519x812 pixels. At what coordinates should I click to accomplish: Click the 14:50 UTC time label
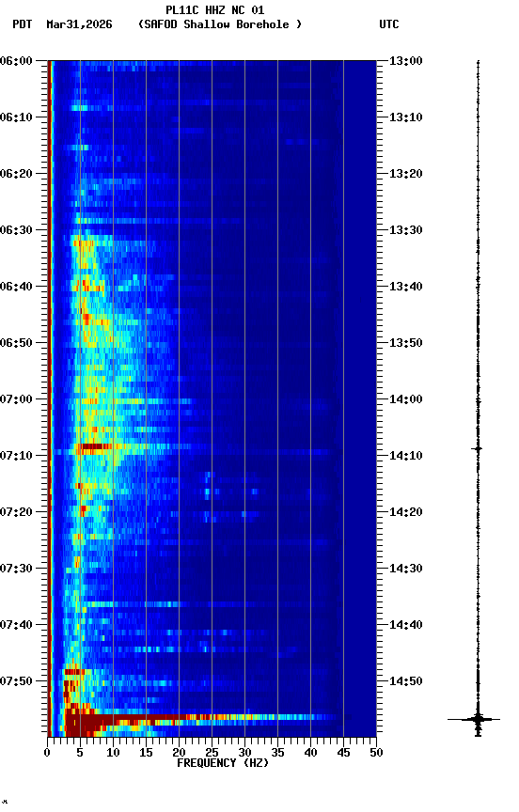coord(406,681)
